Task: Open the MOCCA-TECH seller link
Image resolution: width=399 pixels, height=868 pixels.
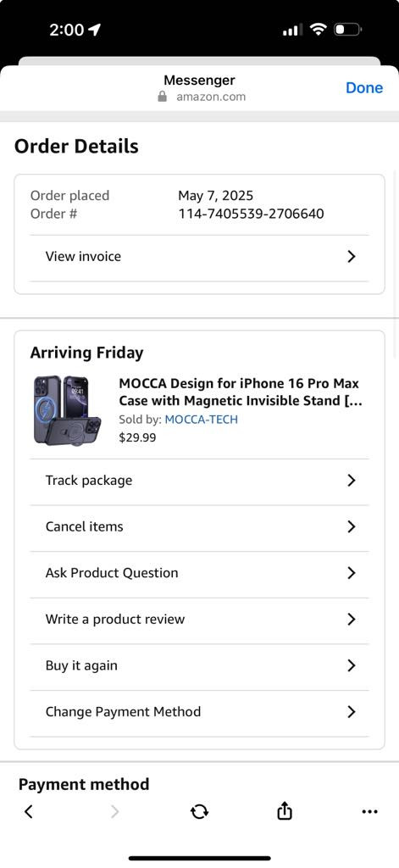Action: coord(202,420)
